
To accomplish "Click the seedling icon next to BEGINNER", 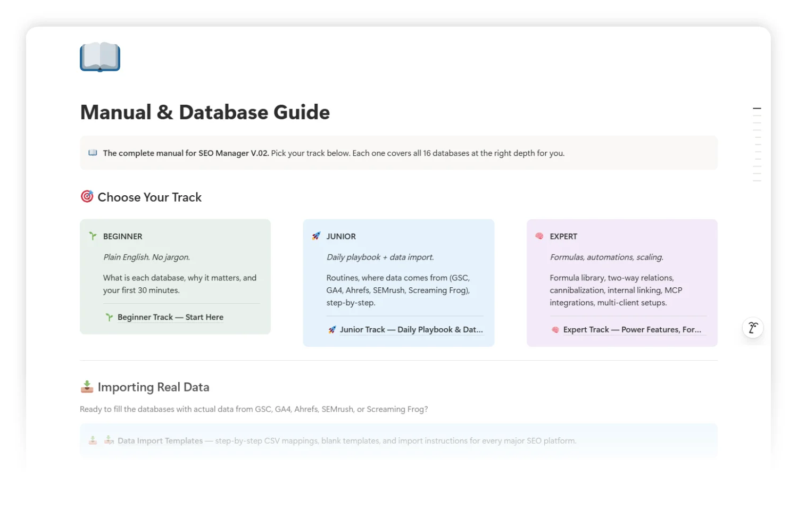I will [93, 236].
